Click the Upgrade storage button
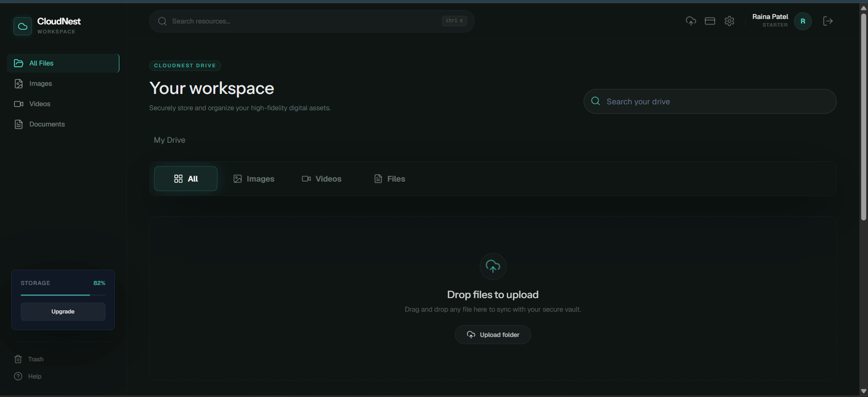The width and height of the screenshot is (868, 397). 63,312
